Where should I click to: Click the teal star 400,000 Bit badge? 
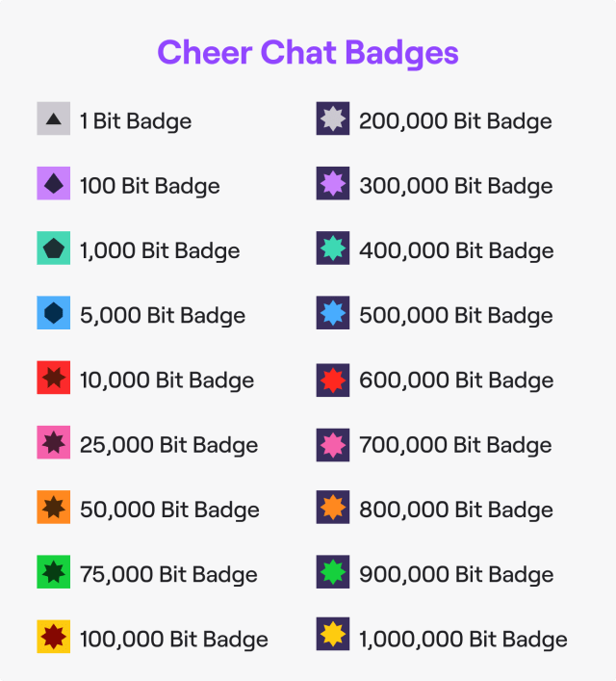(332, 249)
